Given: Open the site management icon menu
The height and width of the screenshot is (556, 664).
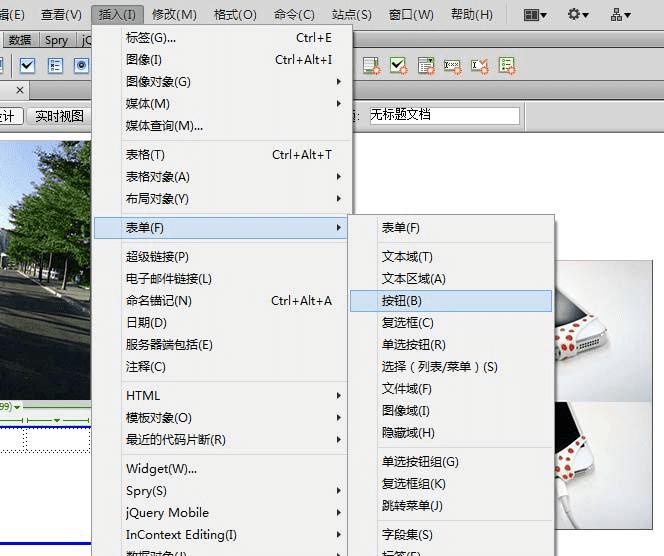Looking at the screenshot, I should point(620,15).
